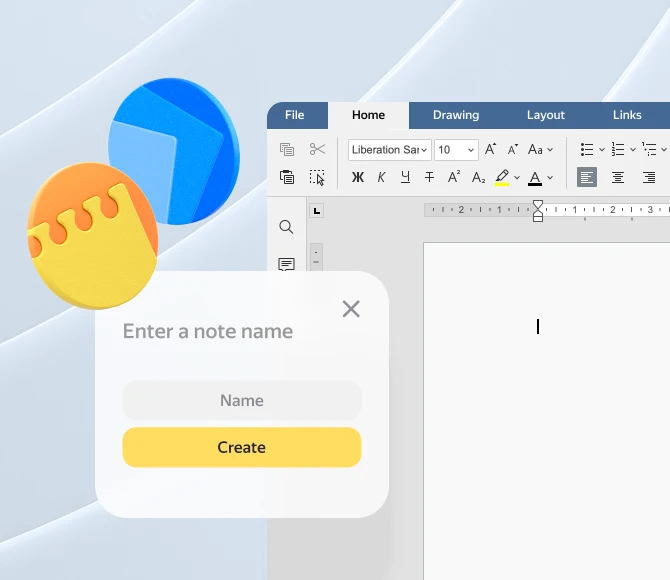
Task: Open the Change Case (Aa) control
Action: pos(540,150)
